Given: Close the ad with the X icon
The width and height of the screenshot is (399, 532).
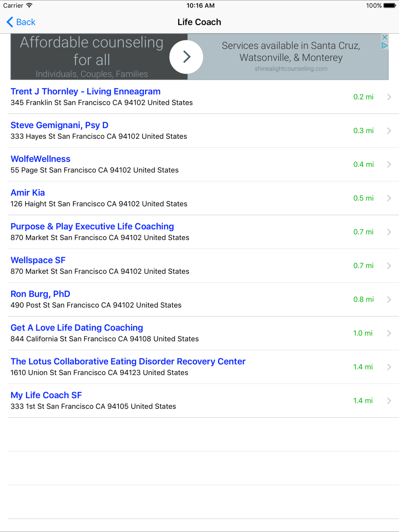Looking at the screenshot, I should (x=385, y=37).
